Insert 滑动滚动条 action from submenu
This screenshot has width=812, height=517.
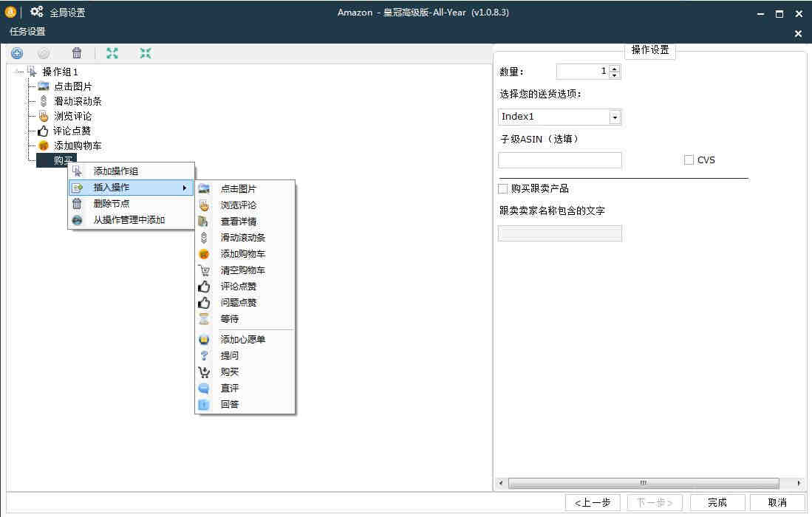pyautogui.click(x=245, y=238)
